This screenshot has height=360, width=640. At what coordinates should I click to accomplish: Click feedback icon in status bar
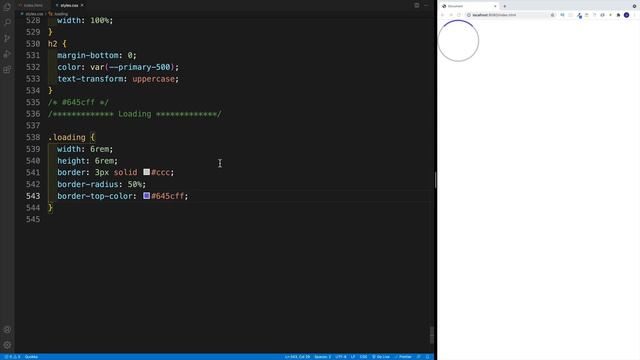coord(419,357)
